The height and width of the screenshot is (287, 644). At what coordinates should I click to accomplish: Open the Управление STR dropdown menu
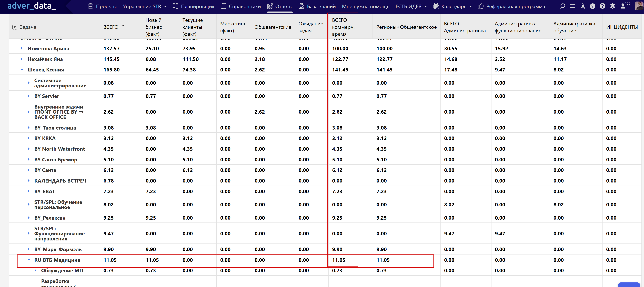coord(145,6)
